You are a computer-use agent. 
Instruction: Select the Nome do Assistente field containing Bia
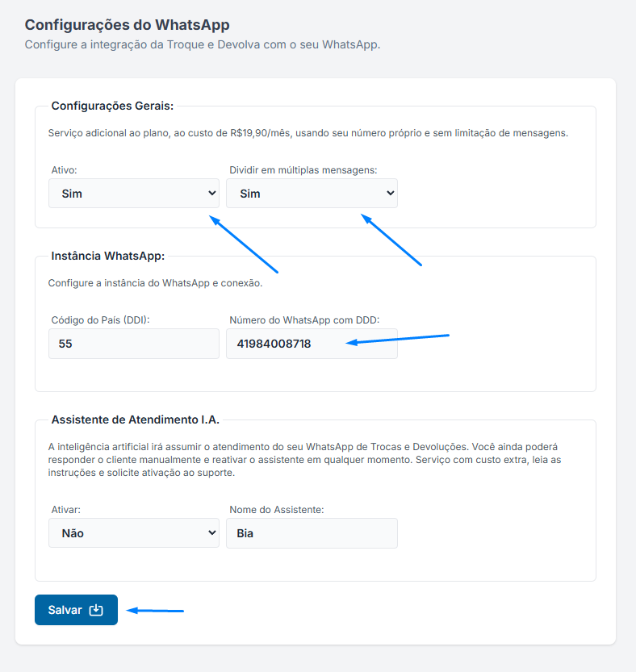pos(312,533)
